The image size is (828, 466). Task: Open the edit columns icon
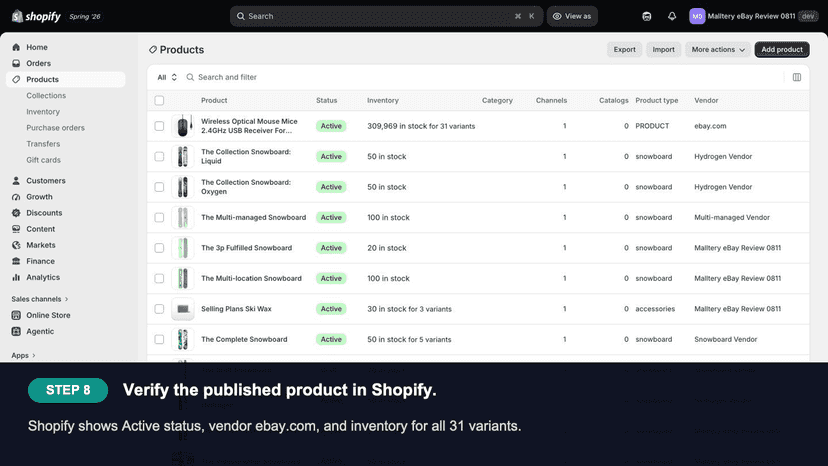(797, 77)
